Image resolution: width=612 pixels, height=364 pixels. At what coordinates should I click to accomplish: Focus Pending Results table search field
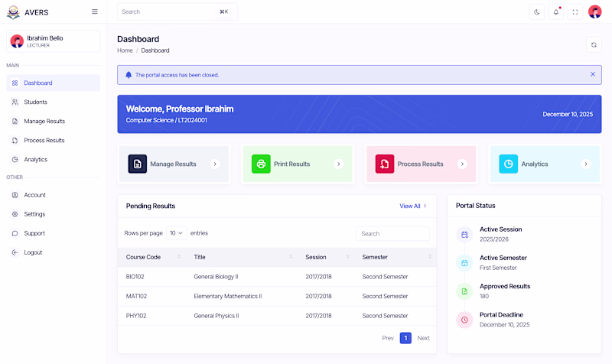pos(392,234)
